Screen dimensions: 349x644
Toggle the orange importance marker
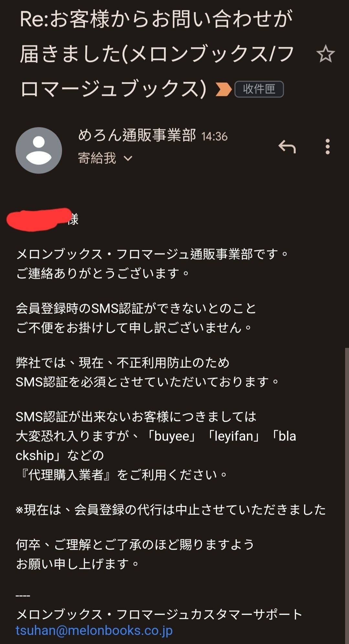[x=224, y=89]
